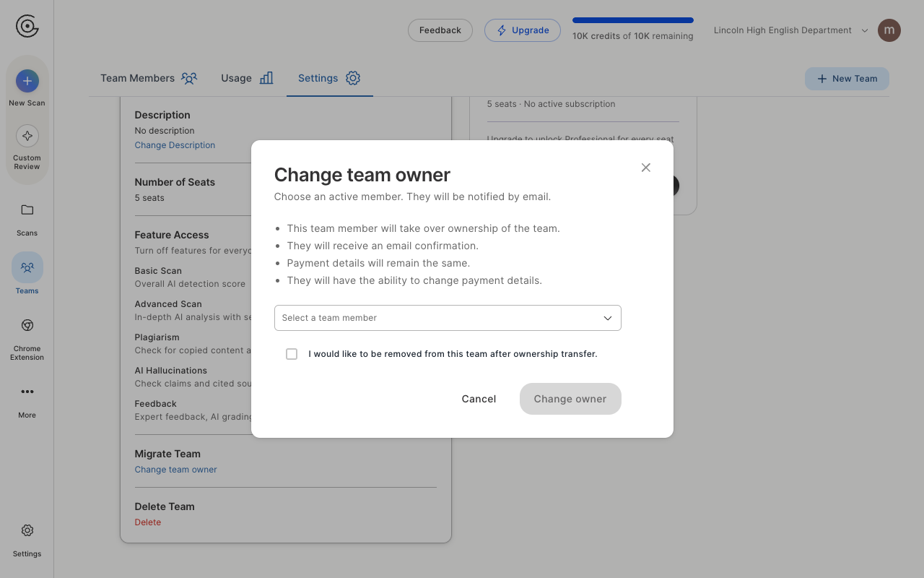Select the Settings tab
Viewport: 924px width, 578px height.
click(x=329, y=78)
